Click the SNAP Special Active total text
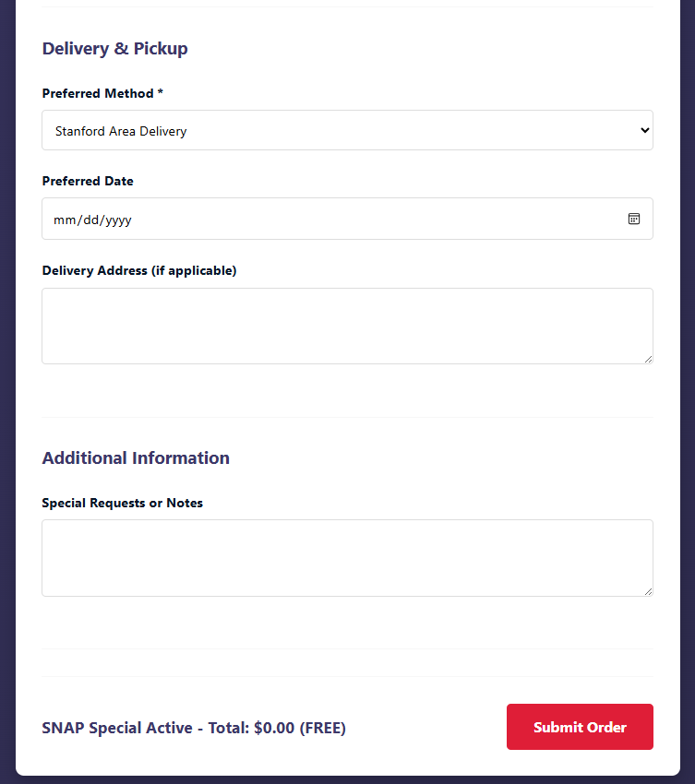Image resolution: width=695 pixels, height=784 pixels. 194,728
